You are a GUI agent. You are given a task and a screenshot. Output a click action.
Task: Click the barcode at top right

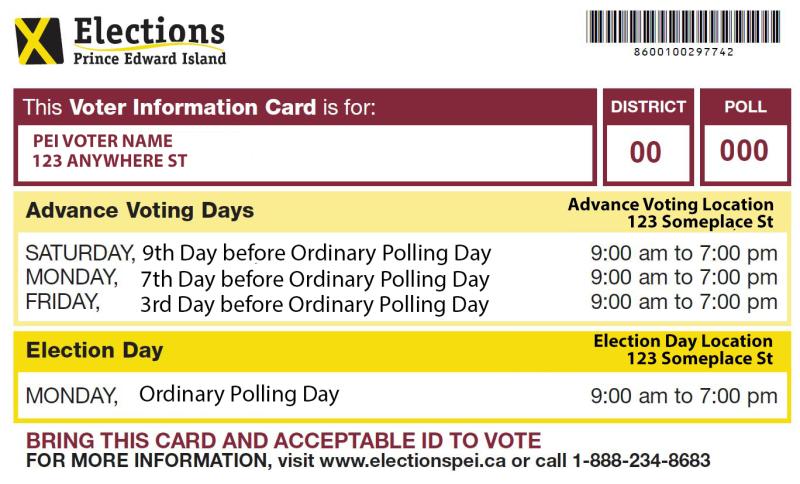coord(683,27)
